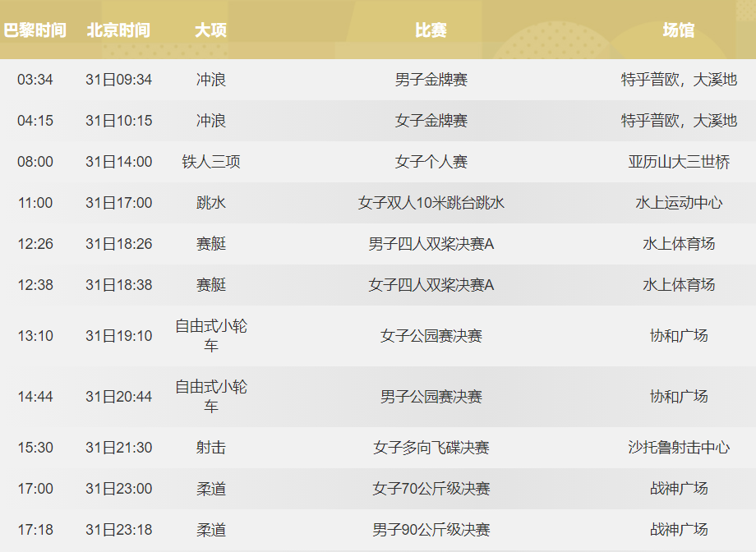Select Paris time 11:00 cell
The width and height of the screenshot is (756, 552).
35,202
